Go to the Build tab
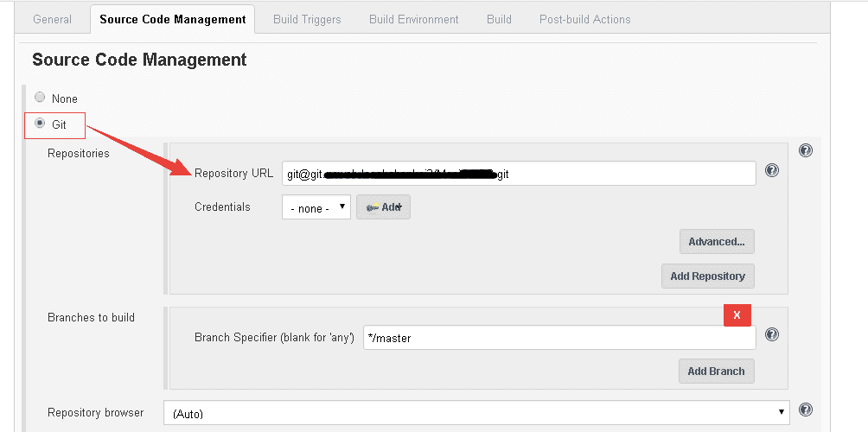Viewport: 868px width, 432px height. (x=499, y=19)
